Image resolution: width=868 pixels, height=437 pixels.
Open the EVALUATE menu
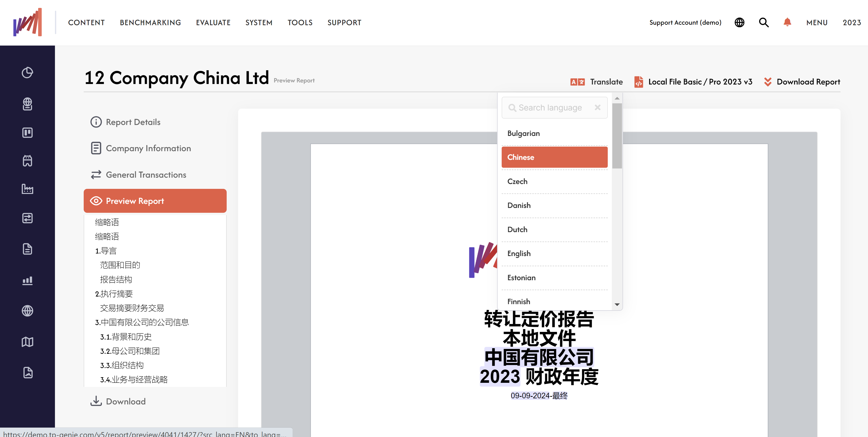(213, 23)
